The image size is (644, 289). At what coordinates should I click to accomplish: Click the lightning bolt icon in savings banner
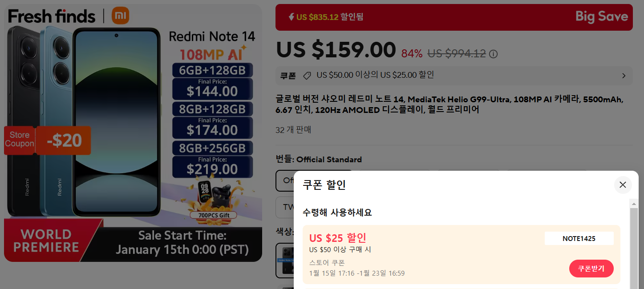(x=292, y=17)
